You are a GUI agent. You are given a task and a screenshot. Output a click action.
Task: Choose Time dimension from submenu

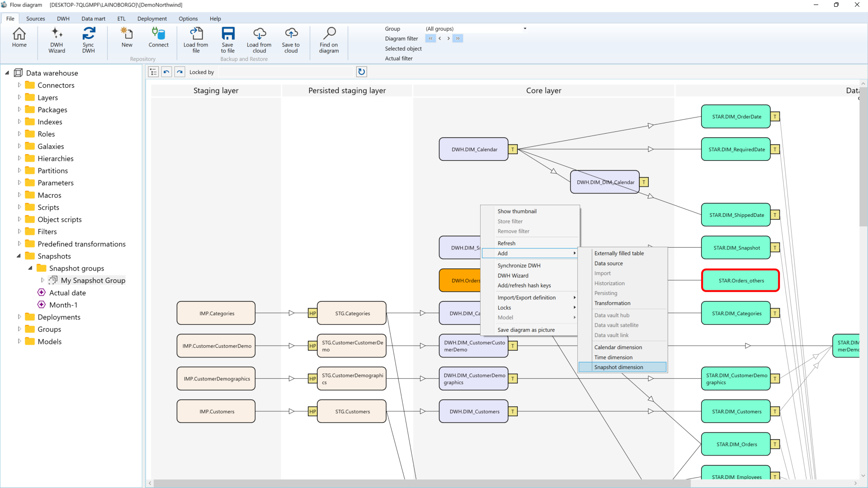pyautogui.click(x=623, y=357)
